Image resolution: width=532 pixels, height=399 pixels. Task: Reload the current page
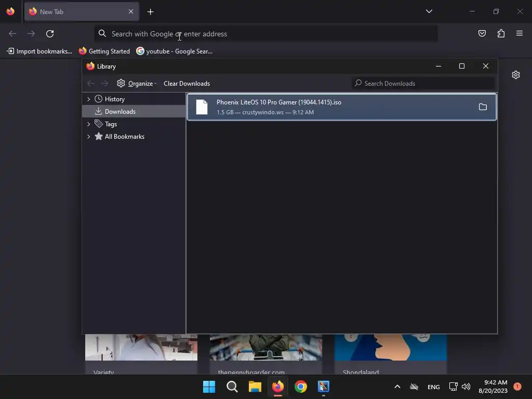coord(50,34)
